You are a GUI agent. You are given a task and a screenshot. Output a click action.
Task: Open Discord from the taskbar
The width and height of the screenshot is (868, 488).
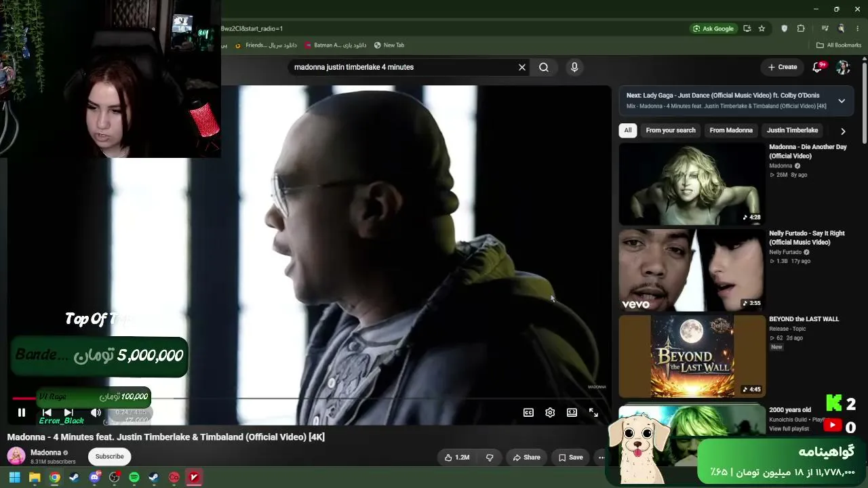click(x=95, y=477)
